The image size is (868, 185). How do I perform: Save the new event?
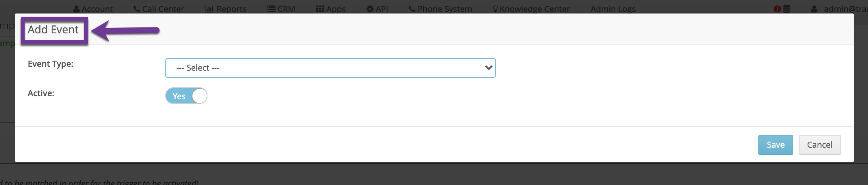click(x=775, y=145)
